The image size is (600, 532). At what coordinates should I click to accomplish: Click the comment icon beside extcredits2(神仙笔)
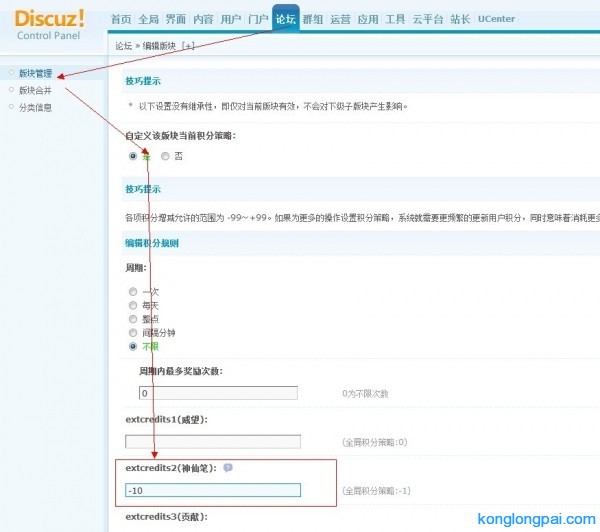(x=228, y=467)
